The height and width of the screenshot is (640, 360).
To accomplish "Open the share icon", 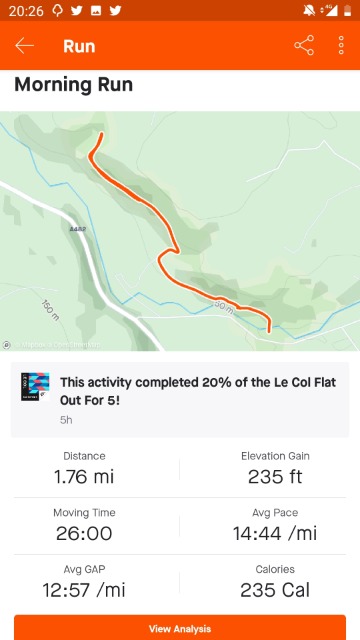I will click(304, 45).
